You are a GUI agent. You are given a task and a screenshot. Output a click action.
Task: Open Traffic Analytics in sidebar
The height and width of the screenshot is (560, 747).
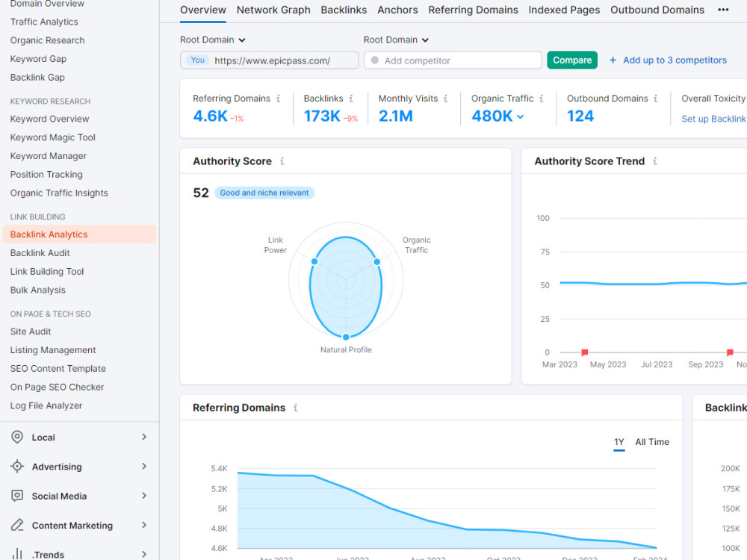(x=44, y=22)
